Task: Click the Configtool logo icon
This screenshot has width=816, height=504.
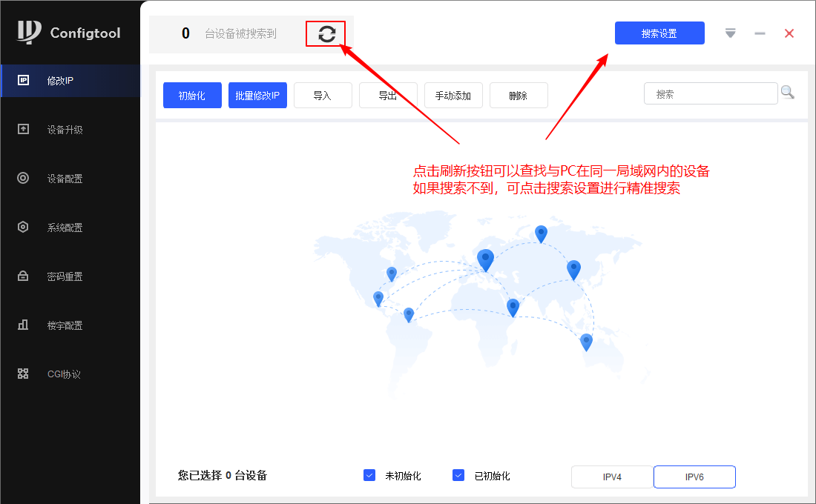Action: tap(29, 32)
